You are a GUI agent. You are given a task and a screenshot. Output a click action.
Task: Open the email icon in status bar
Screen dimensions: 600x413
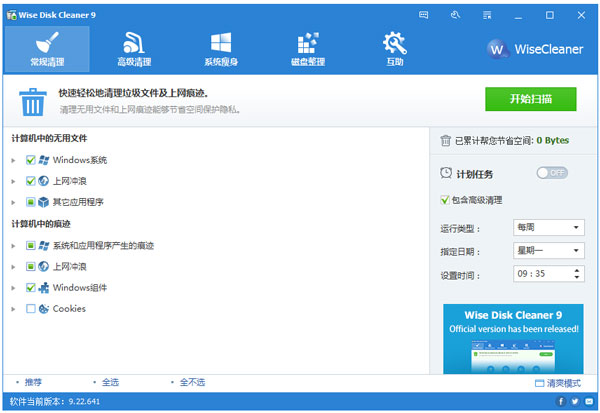pyautogui.click(x=589, y=401)
